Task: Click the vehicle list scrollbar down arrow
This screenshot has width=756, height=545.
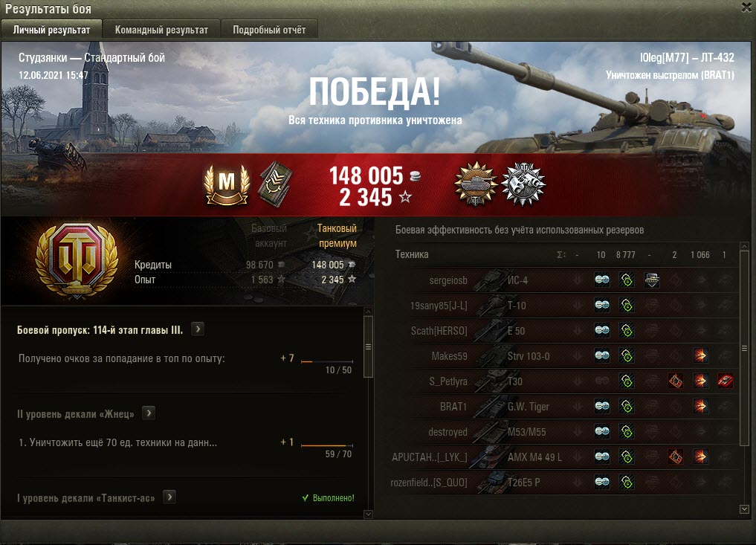Action: click(744, 509)
